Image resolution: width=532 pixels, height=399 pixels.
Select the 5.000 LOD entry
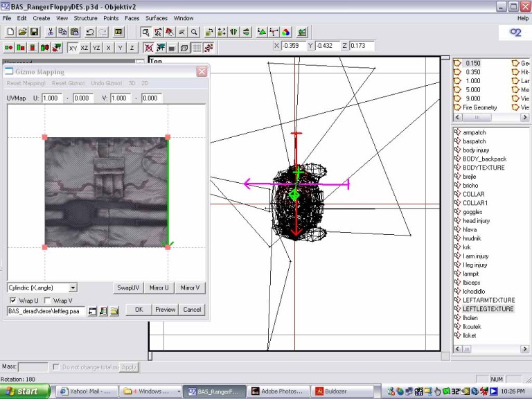pyautogui.click(x=473, y=89)
